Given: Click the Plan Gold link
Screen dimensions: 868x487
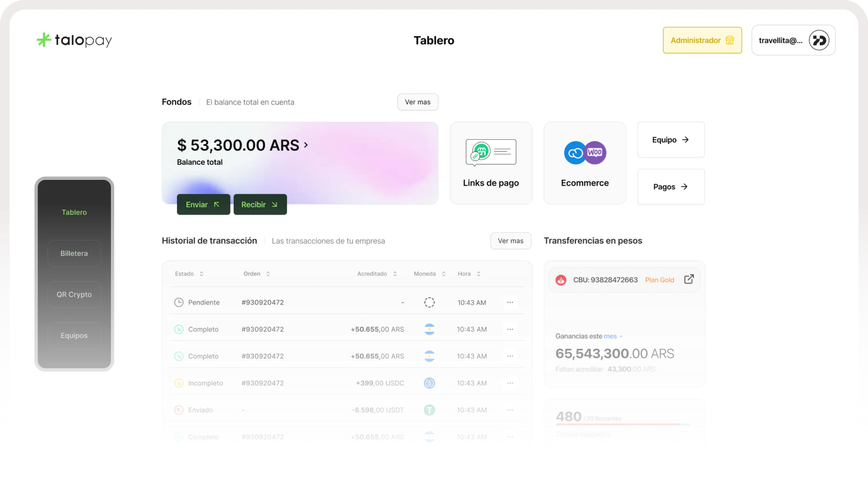Looking at the screenshot, I should tap(659, 280).
